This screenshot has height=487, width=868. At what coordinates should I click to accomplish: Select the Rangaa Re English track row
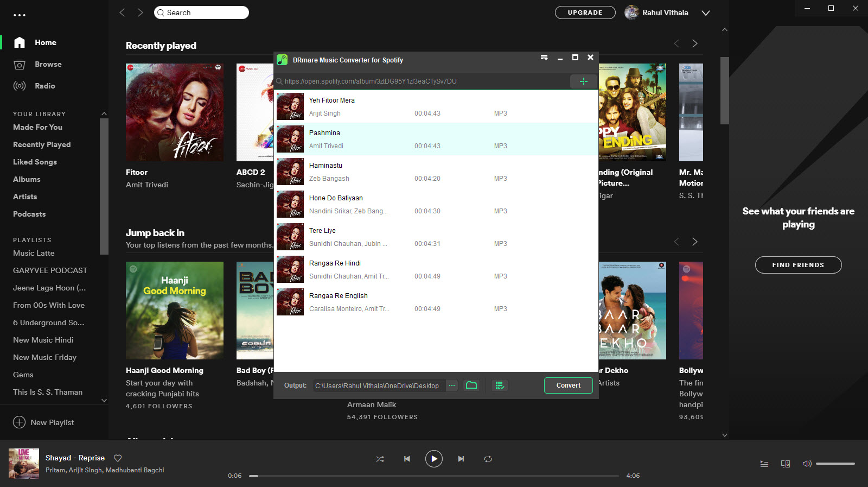click(x=436, y=302)
